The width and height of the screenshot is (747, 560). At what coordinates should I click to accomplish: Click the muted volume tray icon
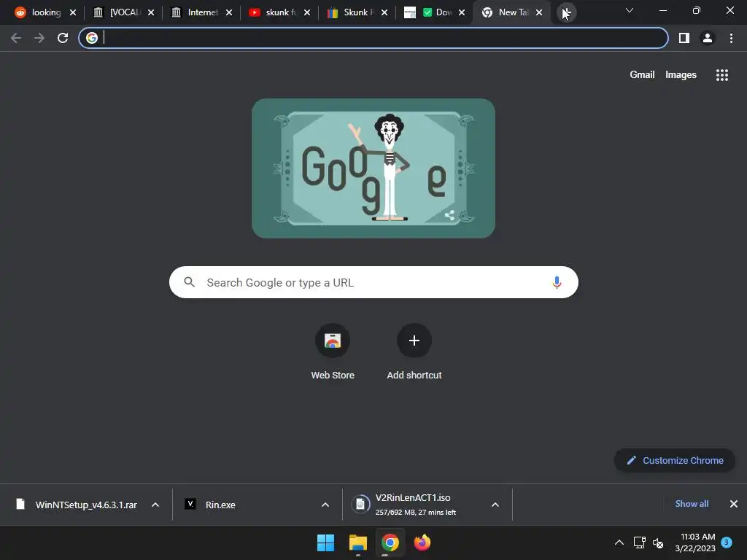click(658, 542)
